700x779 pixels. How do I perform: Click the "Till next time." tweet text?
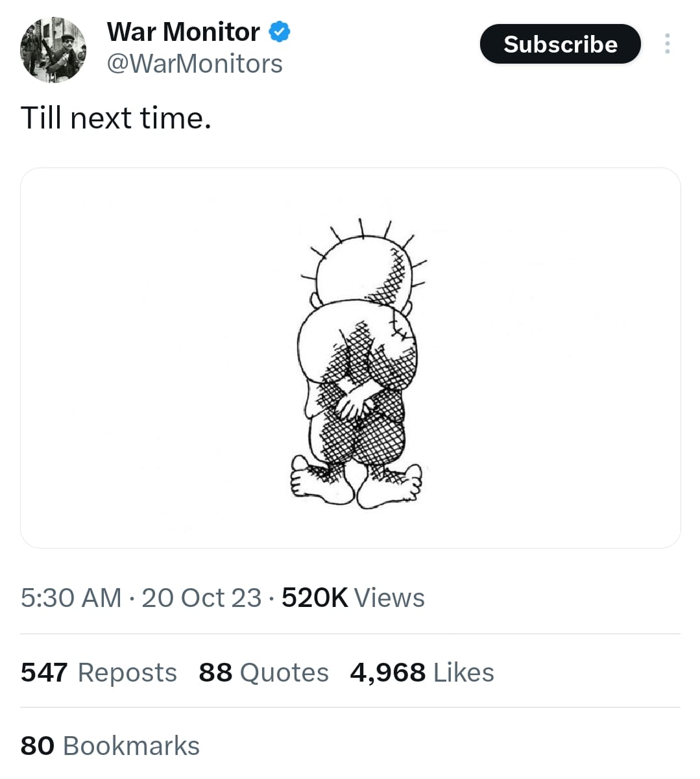[x=115, y=118]
